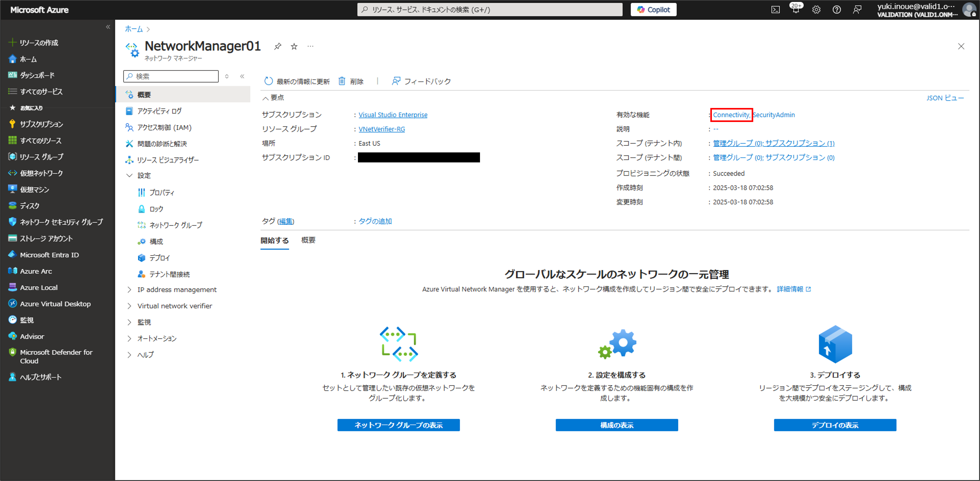This screenshot has width=980, height=481.
Task: Pin NetworkManager01 to dashboard
Action: (x=278, y=46)
